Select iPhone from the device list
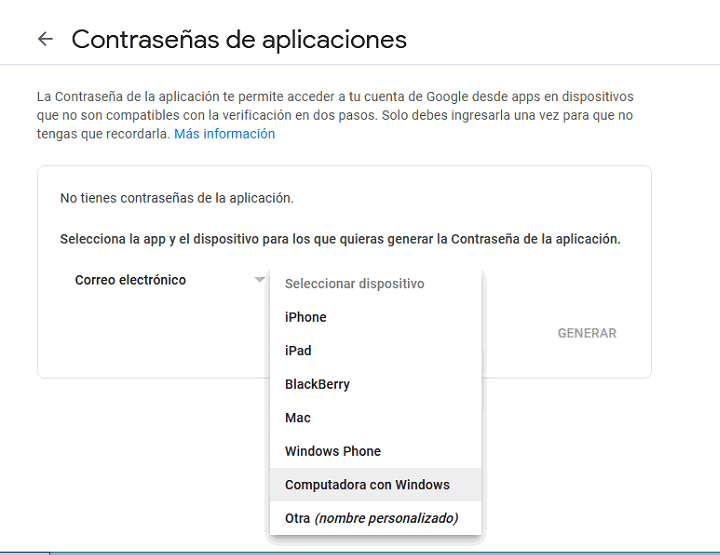Image resolution: width=720 pixels, height=555 pixels. (306, 317)
